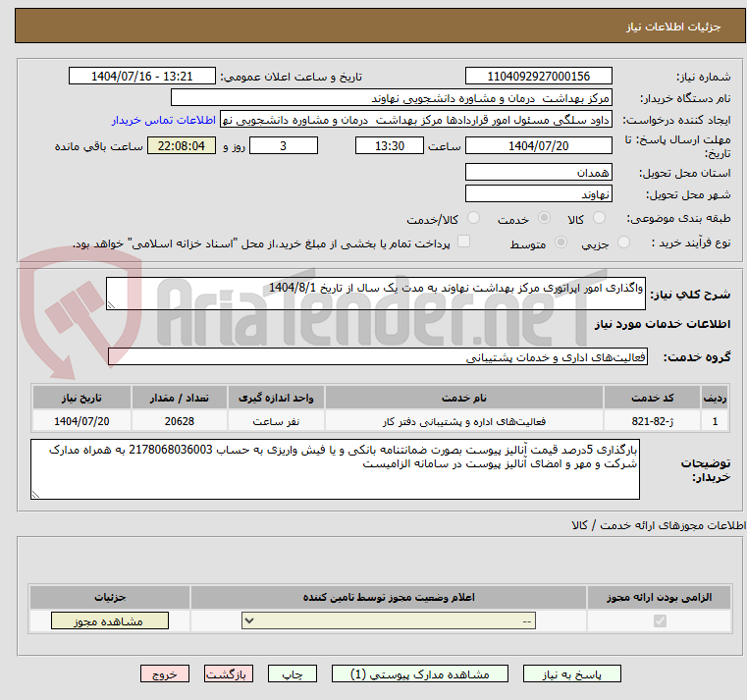Select the 'جزیی' purchase type radio
The height and width of the screenshot is (700, 747).
(623, 242)
